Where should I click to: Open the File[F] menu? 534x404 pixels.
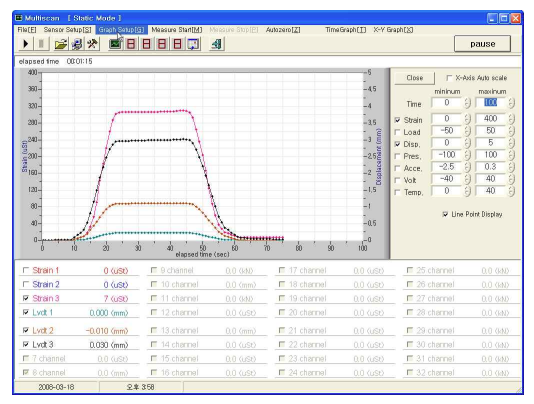[x=27, y=30]
